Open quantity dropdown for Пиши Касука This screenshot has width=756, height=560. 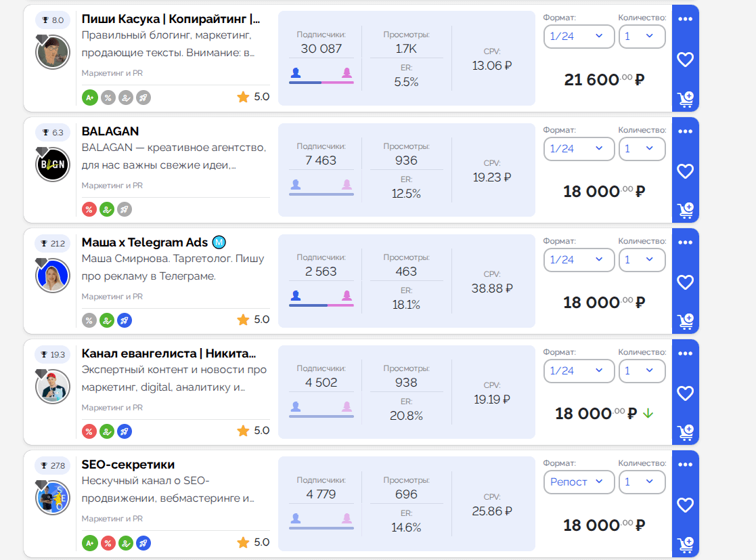tap(642, 37)
